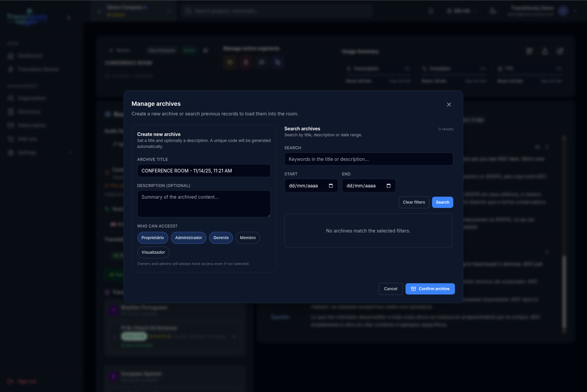The image size is (587, 392).
Task: Click the Description summary textarea
Action: [x=204, y=204]
